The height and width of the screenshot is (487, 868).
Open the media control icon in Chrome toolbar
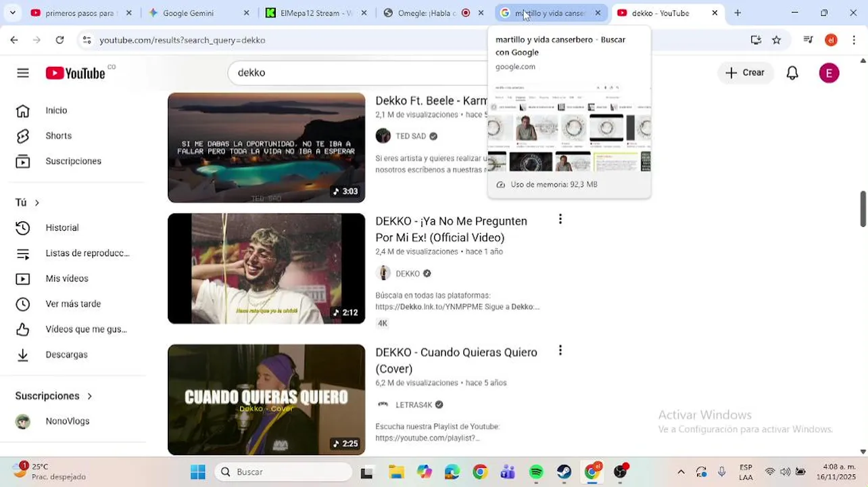coord(808,40)
